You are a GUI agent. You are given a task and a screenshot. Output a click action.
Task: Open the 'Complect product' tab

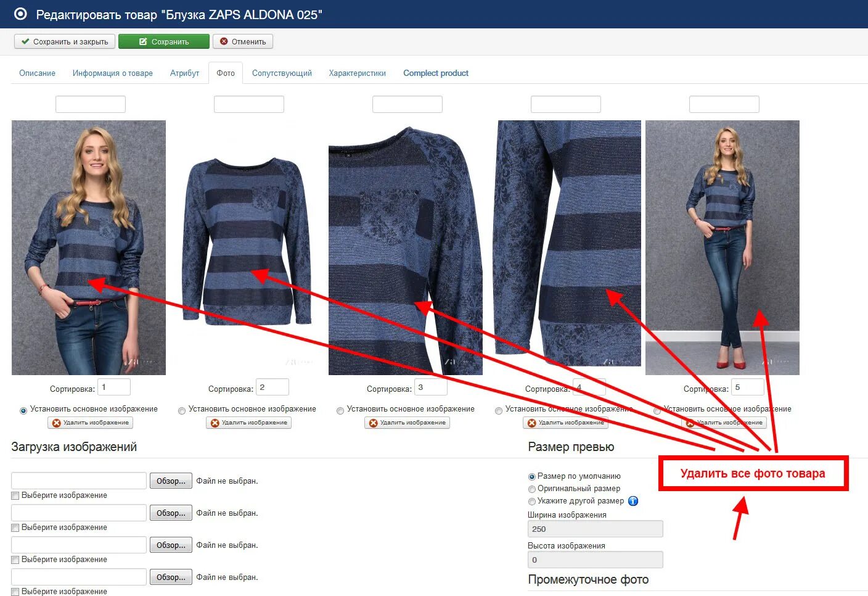[x=436, y=73]
